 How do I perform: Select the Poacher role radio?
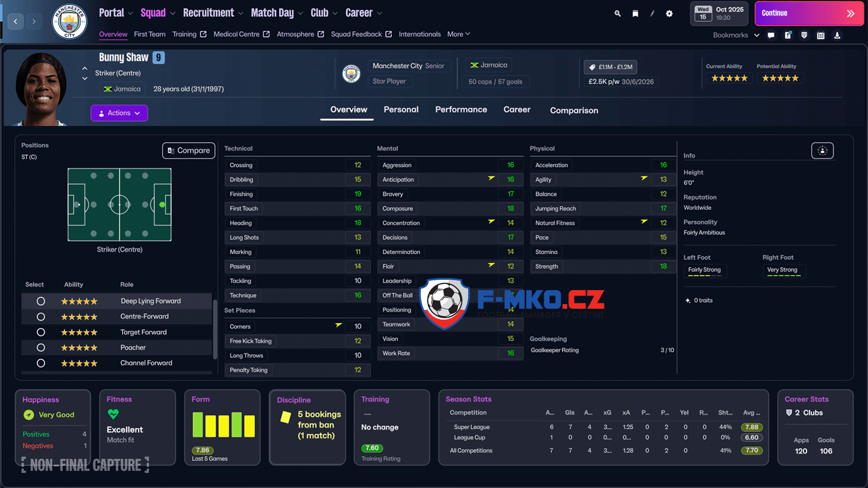(40, 347)
